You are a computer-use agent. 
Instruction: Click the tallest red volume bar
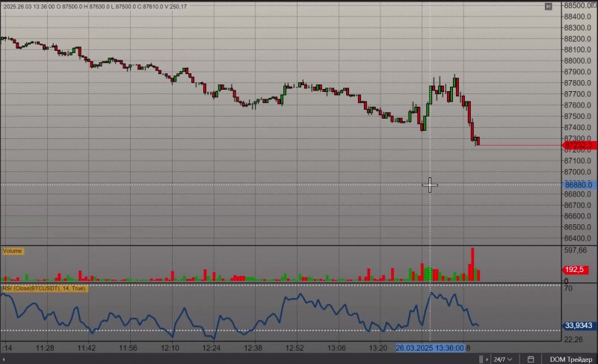(x=472, y=265)
